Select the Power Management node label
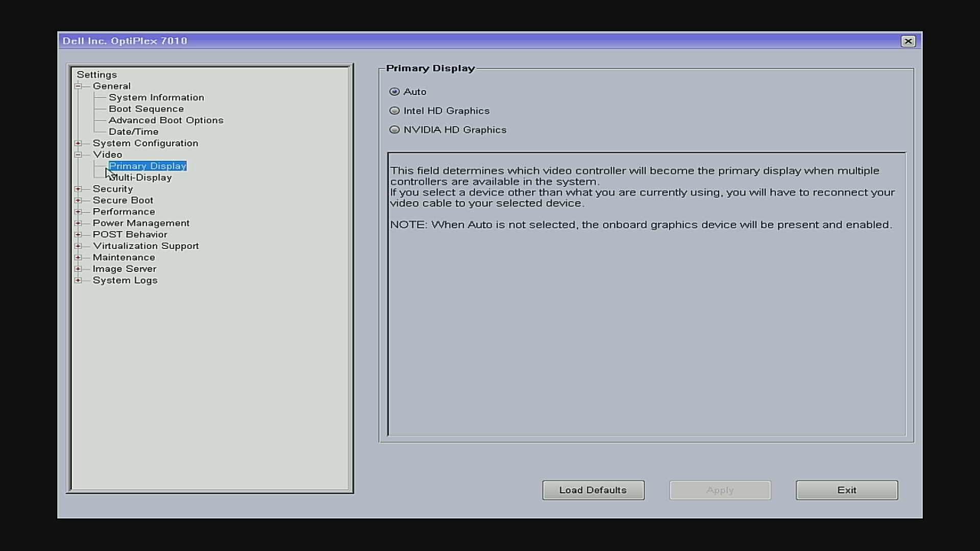 click(x=141, y=223)
